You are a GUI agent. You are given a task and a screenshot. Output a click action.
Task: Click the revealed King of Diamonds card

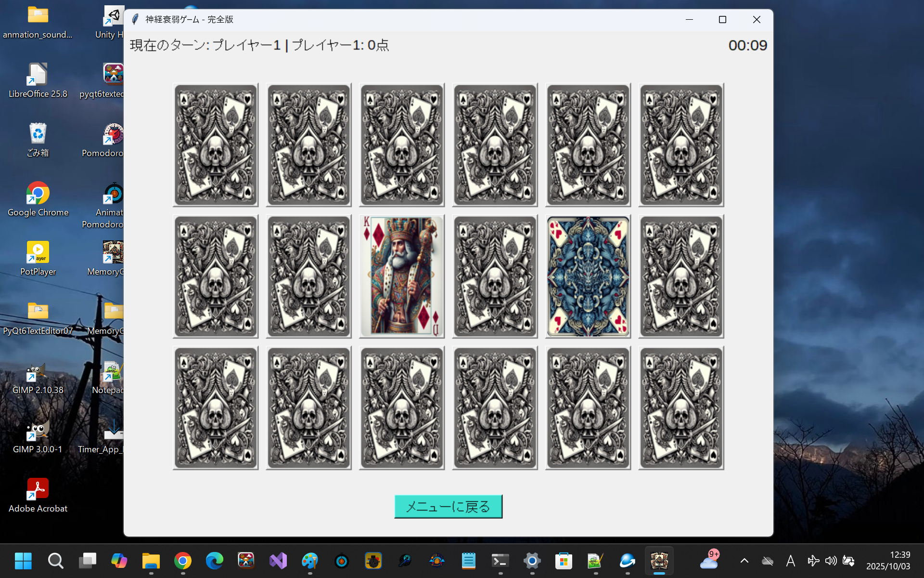coord(402,276)
